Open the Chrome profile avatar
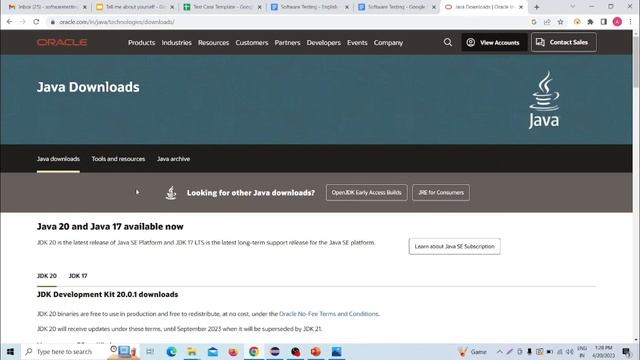640x360 pixels. point(617,22)
